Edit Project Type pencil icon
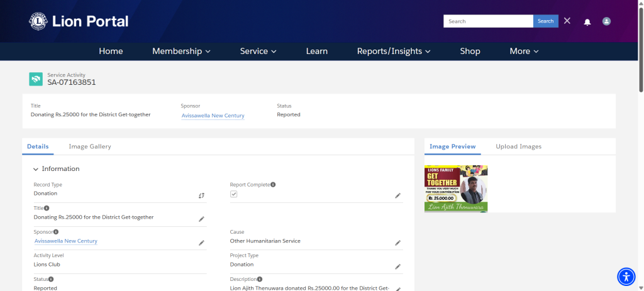 (397, 266)
